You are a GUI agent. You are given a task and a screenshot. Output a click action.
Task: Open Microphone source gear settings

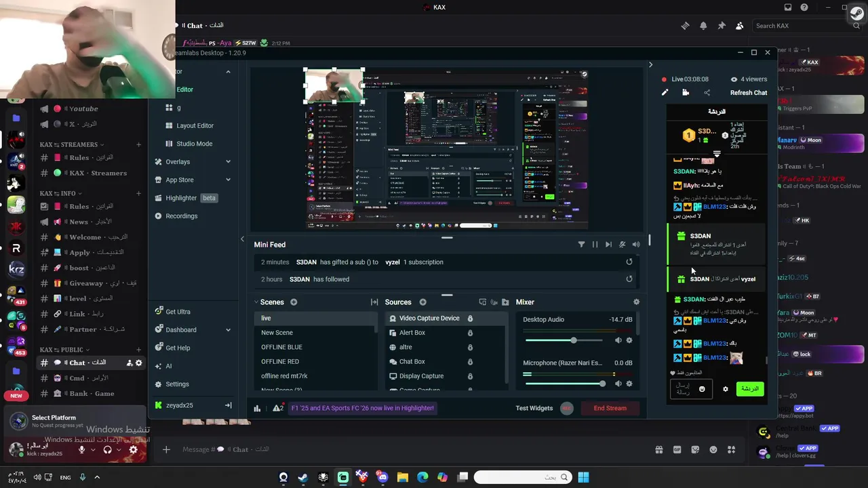coord(629,384)
